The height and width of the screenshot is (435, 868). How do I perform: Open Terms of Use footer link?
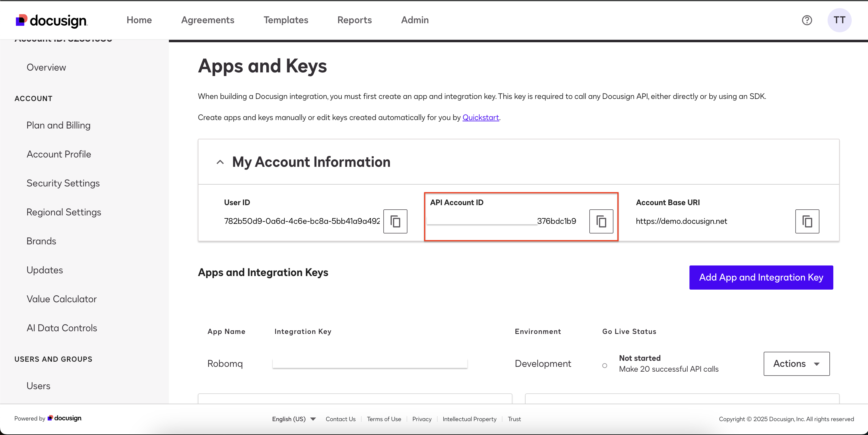(x=384, y=419)
